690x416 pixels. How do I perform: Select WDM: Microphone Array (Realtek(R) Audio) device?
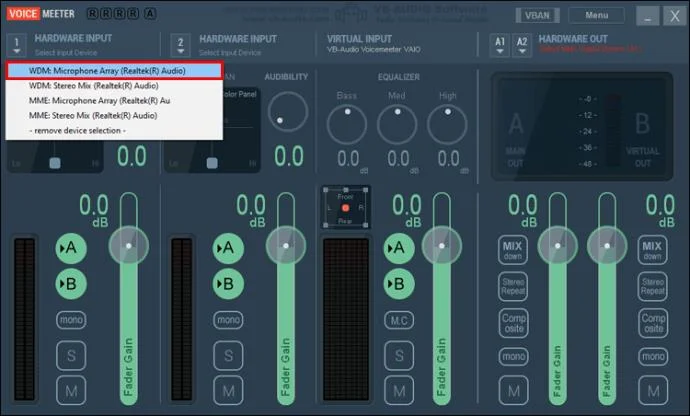(x=114, y=71)
